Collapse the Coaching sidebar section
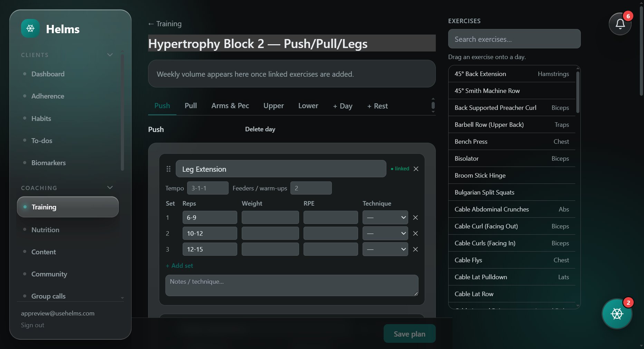Screen dimensions: 644x349 [x=110, y=187]
